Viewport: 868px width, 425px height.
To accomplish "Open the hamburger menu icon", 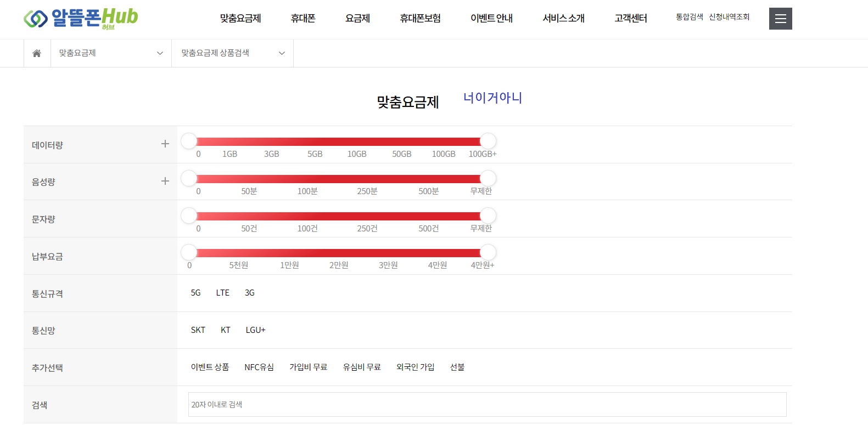I will [x=780, y=19].
